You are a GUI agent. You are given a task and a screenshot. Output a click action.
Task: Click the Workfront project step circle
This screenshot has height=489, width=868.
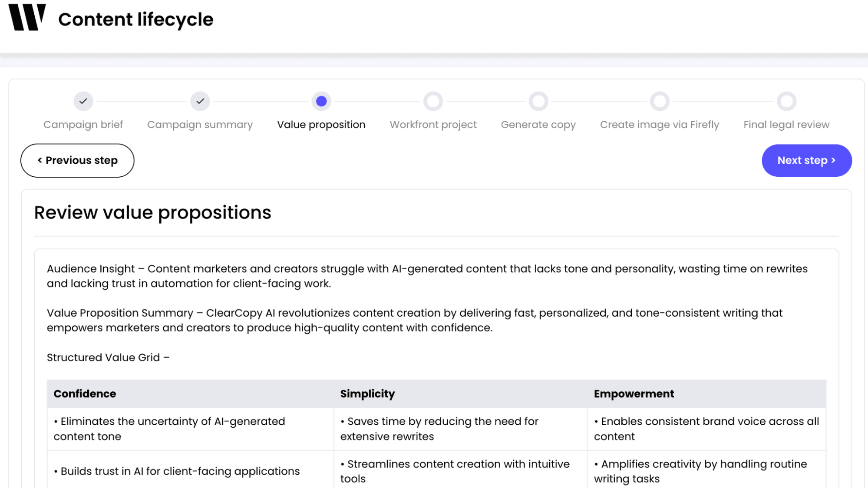(433, 101)
